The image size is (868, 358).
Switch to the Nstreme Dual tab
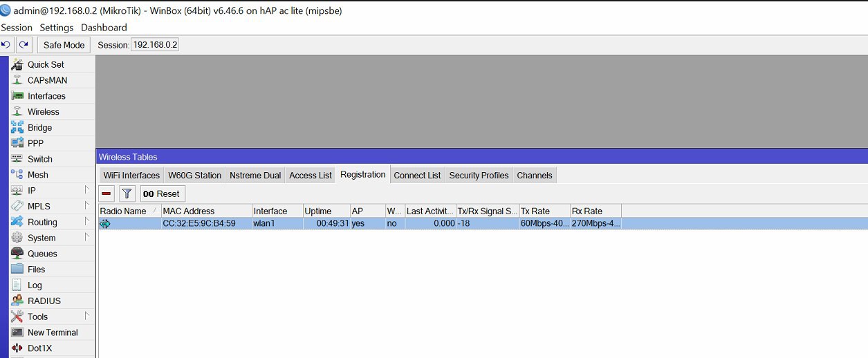255,176
